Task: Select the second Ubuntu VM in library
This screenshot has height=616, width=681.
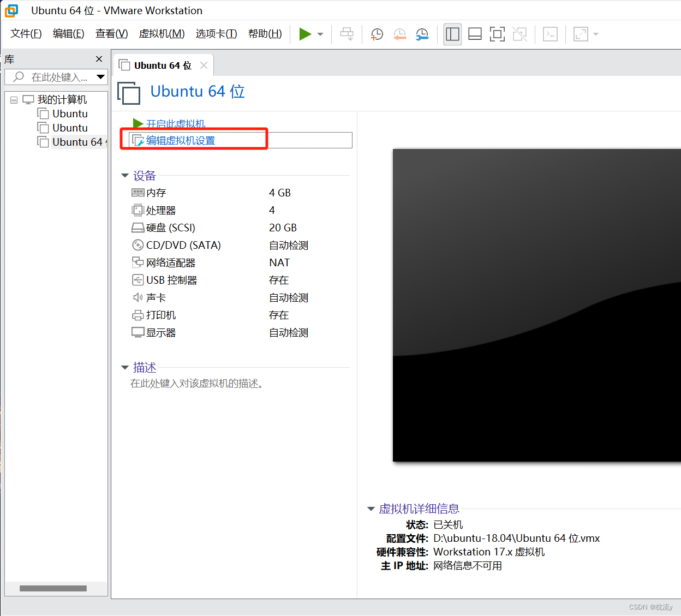Action: click(x=70, y=128)
